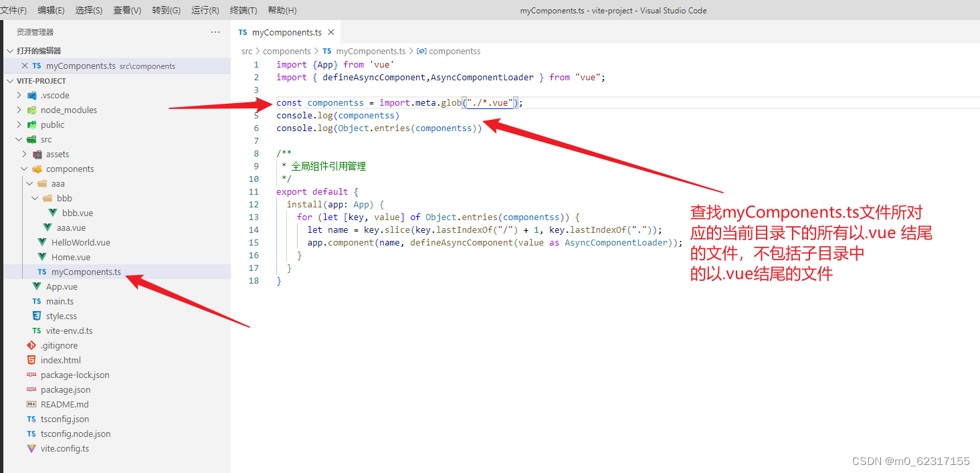Click the src folder icon

(31, 140)
